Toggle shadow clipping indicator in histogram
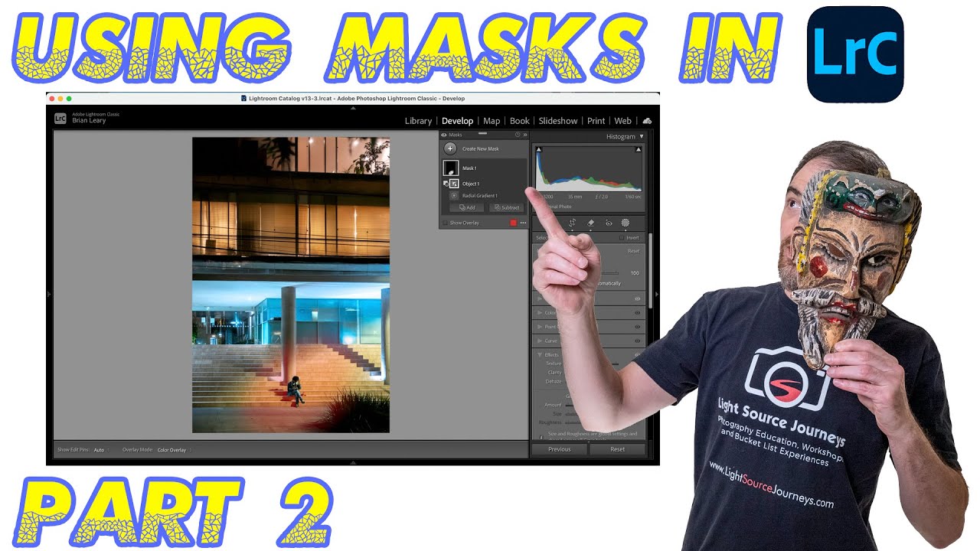Image resolution: width=980 pixels, height=551 pixels. point(538,150)
